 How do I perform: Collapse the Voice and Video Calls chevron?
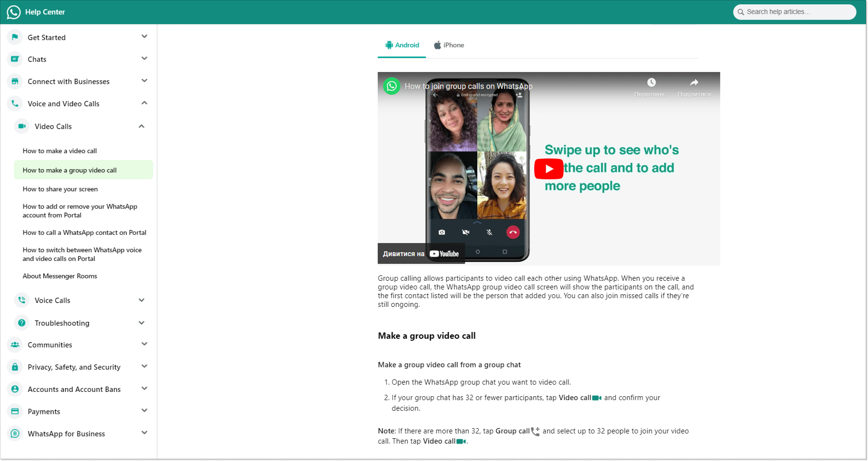pyautogui.click(x=144, y=103)
